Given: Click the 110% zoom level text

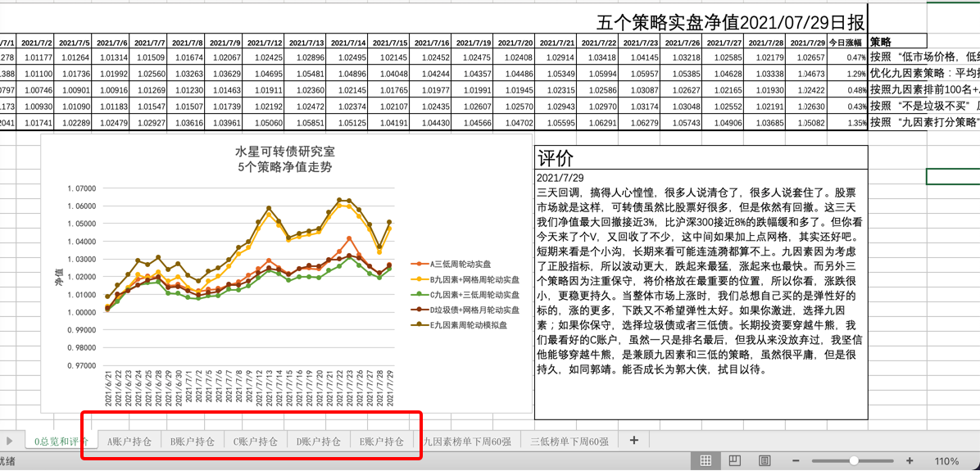Looking at the screenshot, I should coord(946,461).
